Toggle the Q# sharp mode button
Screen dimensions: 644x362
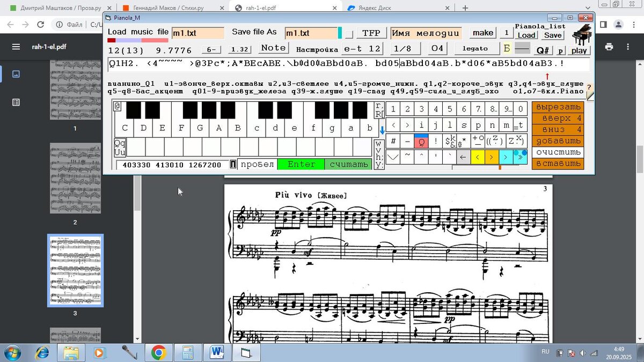point(543,50)
